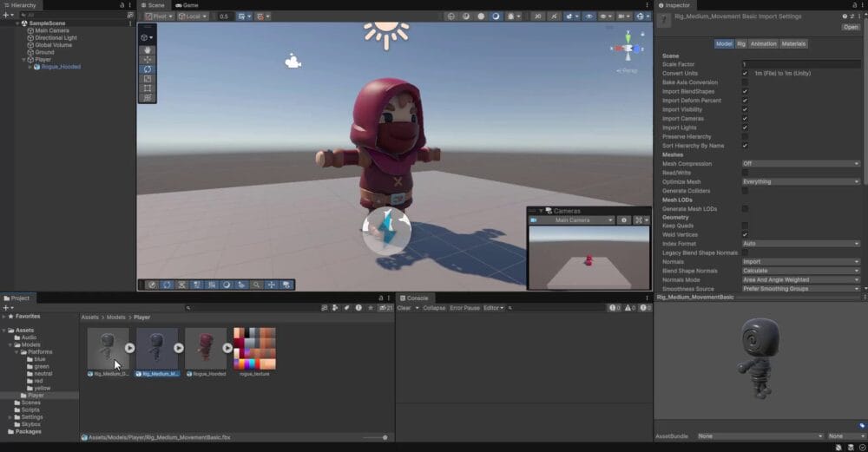Click the lock icon on Inspector tab
The image size is (868, 452).
(x=855, y=5)
